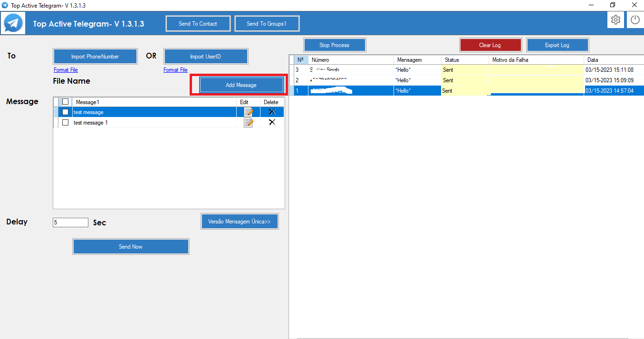Click the *Hello* message in row 3
The image size is (644, 339).
pos(403,70)
